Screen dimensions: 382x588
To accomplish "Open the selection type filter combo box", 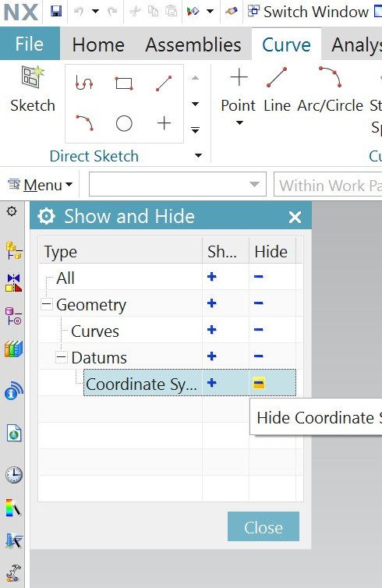I will [x=177, y=184].
